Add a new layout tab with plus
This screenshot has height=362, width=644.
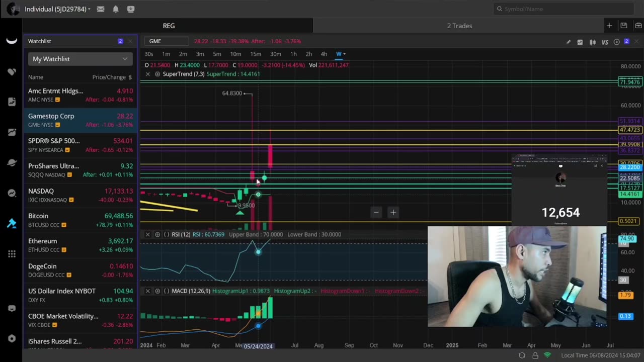click(609, 26)
